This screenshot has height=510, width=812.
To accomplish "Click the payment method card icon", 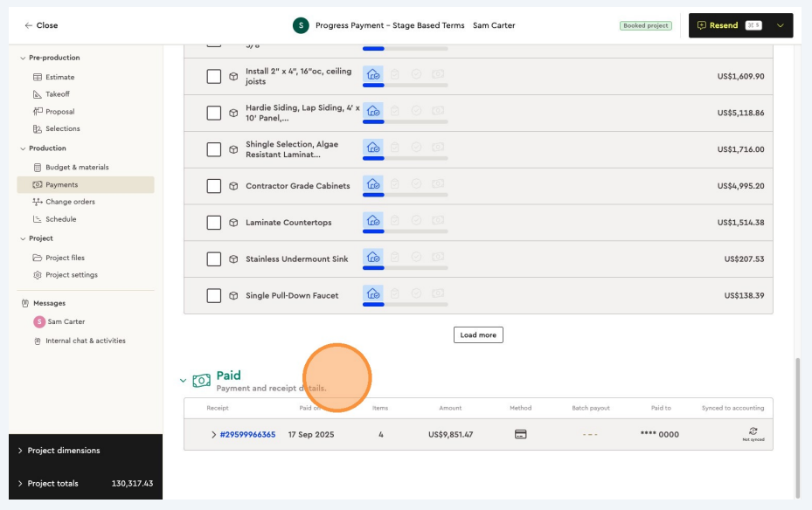I will pyautogui.click(x=520, y=434).
